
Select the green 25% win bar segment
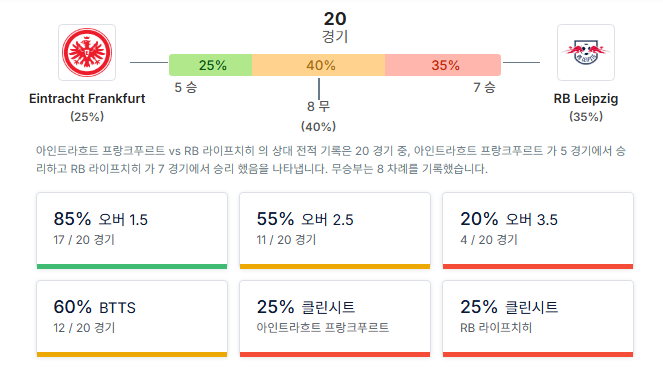[x=211, y=65]
